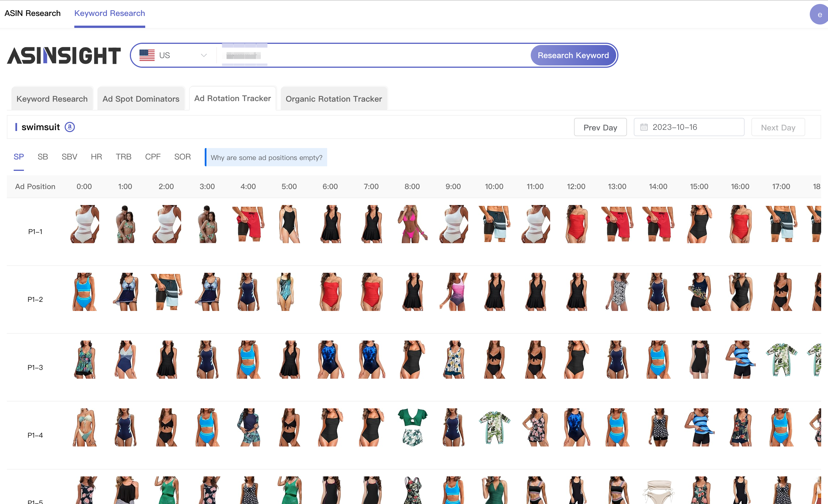Switch to Organic Rotation Tracker tab

click(x=334, y=99)
